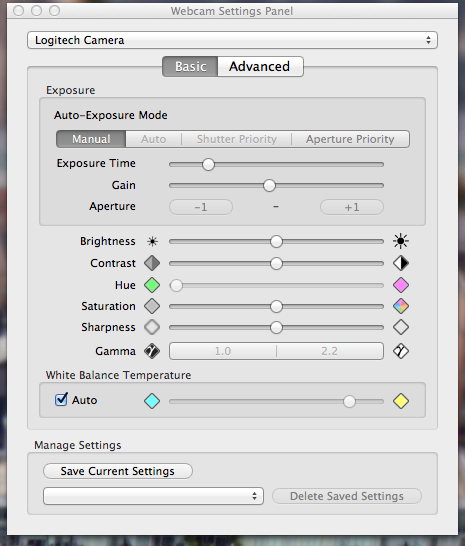Click the 'Webcam Settings Panel' window title

click(232, 11)
